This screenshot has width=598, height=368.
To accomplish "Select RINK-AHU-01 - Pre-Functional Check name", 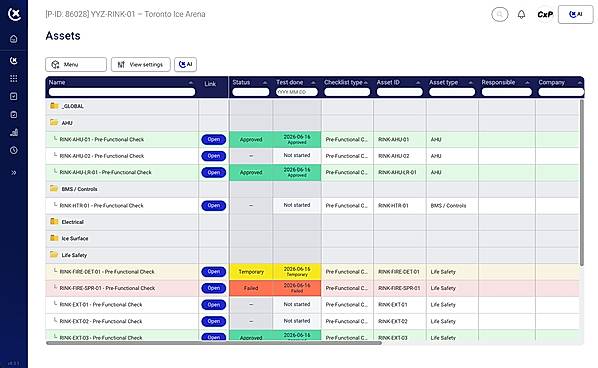I will 102,140.
